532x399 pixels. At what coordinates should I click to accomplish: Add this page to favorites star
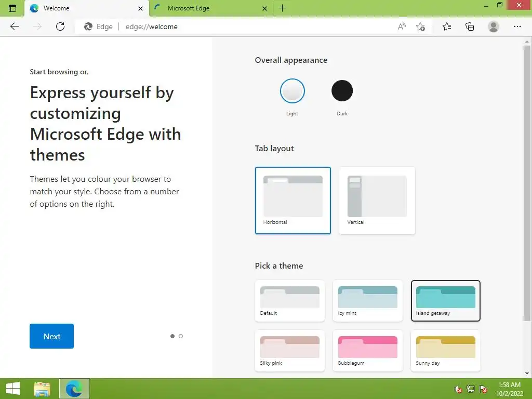[x=420, y=26]
